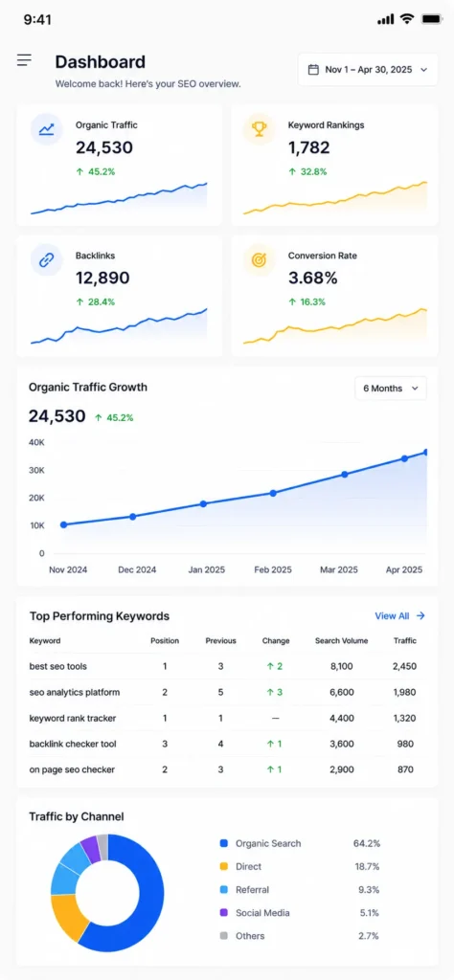Select the Backlinks 12,890 value
454x980 pixels.
tap(102, 278)
